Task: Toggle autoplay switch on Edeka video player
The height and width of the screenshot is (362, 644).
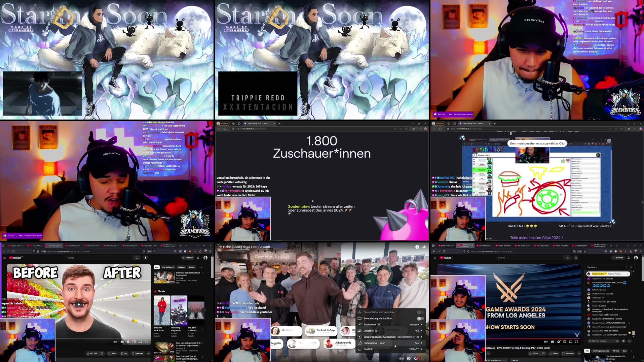Action: point(402,359)
